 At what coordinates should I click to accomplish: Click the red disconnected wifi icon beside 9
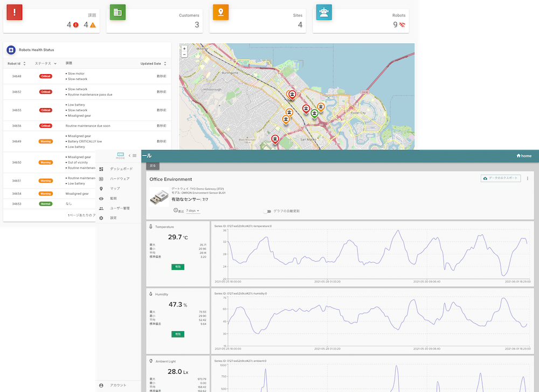tap(402, 25)
